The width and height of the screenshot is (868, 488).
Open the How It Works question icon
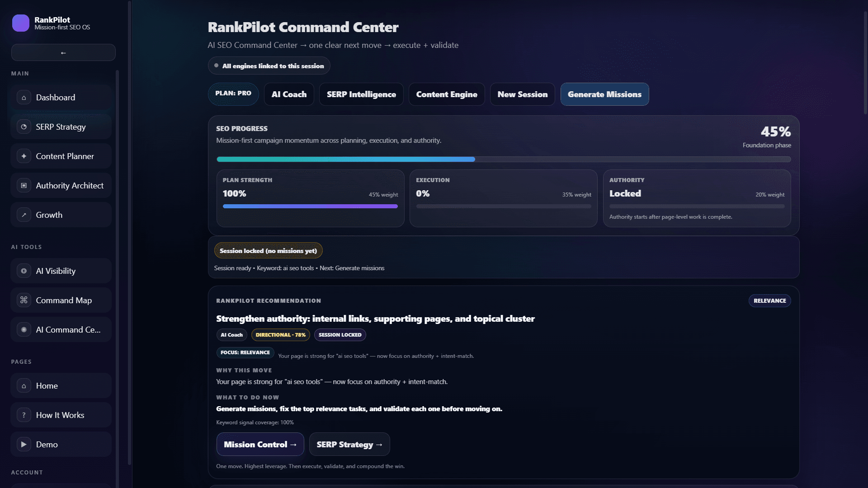tap(24, 415)
